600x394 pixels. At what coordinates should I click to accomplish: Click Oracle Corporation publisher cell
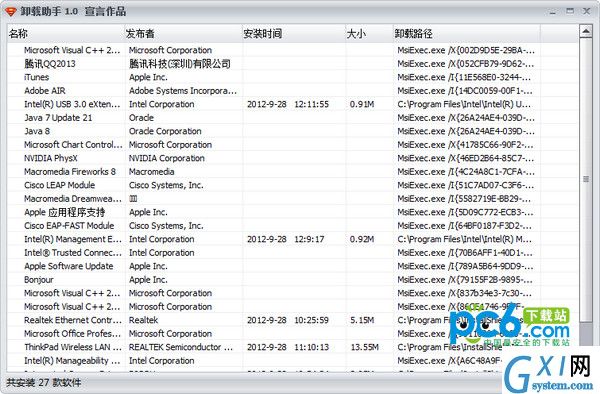[x=165, y=131]
